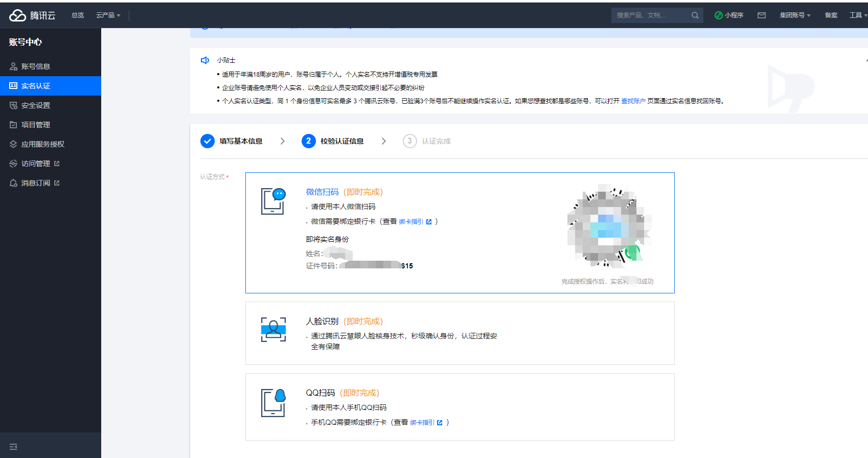Screen dimensions: 868x458
Task: Open 应用服务授权 in the sidebar
Action: (x=51, y=144)
